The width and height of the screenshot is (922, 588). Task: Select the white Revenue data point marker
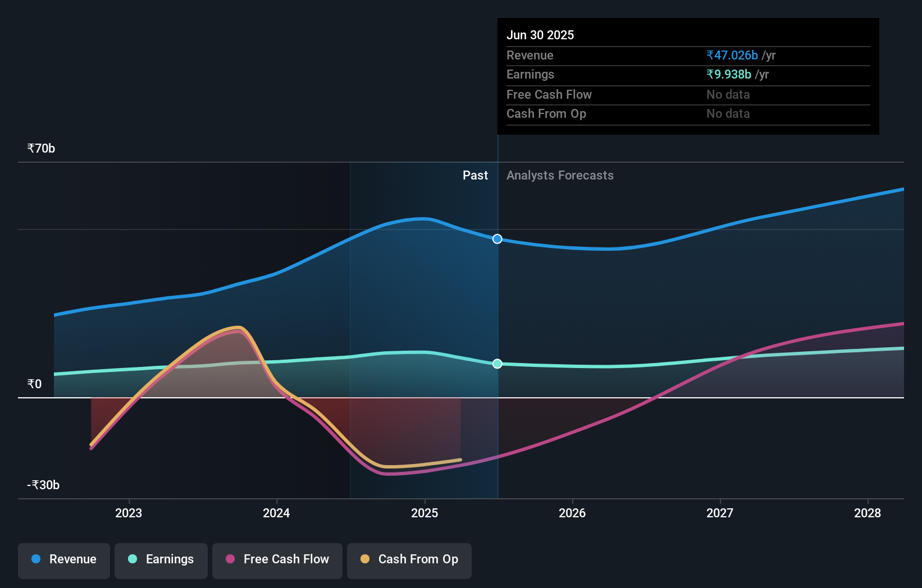tap(496, 238)
